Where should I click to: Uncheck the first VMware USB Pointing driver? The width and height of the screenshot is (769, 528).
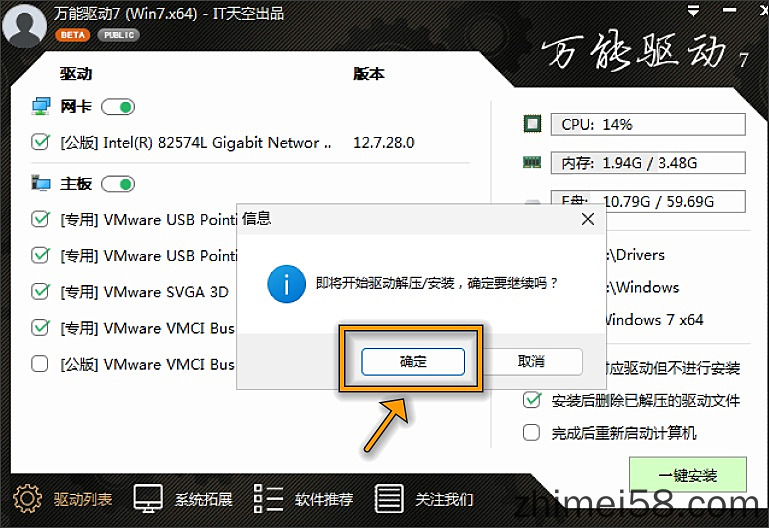point(40,219)
